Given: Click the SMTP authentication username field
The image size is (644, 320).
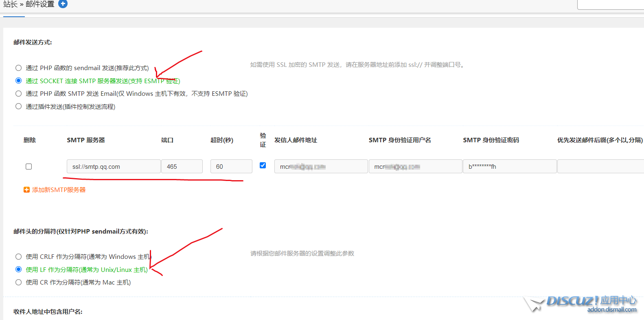Looking at the screenshot, I should point(415,166).
